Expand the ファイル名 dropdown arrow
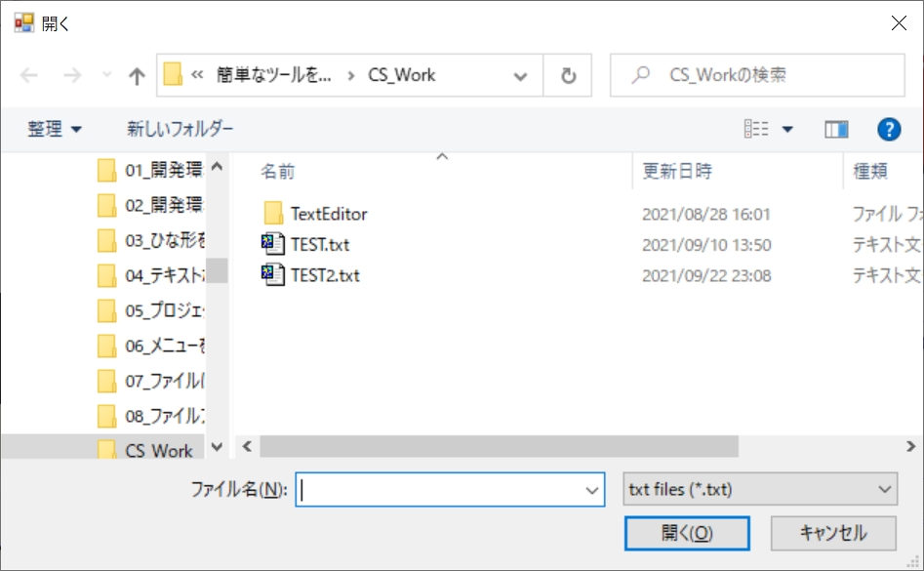 point(589,488)
